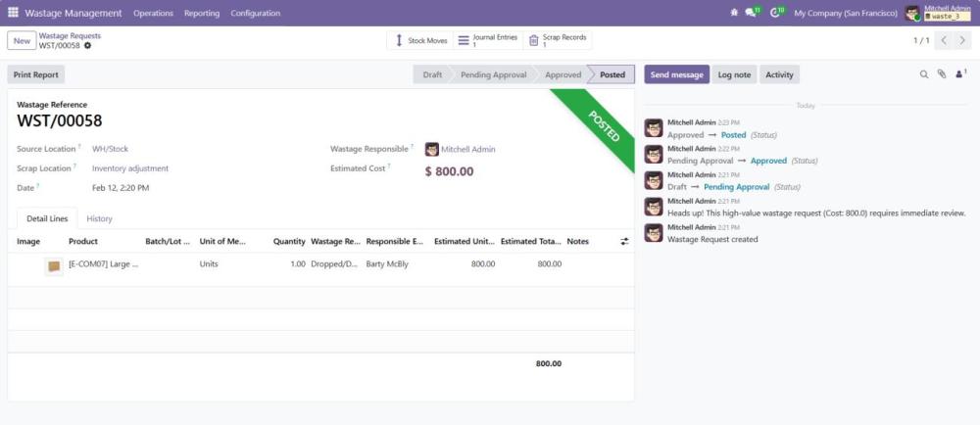Search chatter messages with magnifier icon
The height and width of the screenshot is (425, 980).
[923, 74]
